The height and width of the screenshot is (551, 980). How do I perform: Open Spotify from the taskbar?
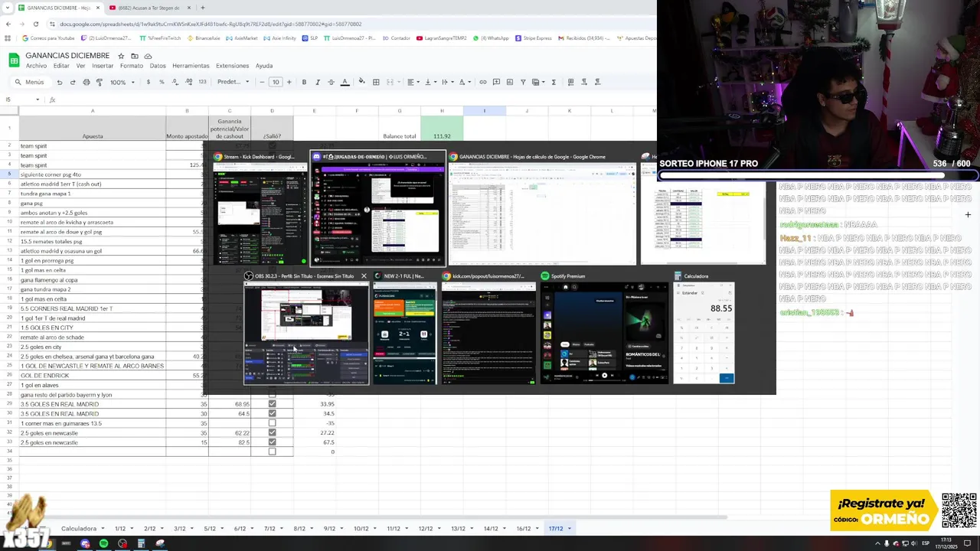click(x=103, y=543)
